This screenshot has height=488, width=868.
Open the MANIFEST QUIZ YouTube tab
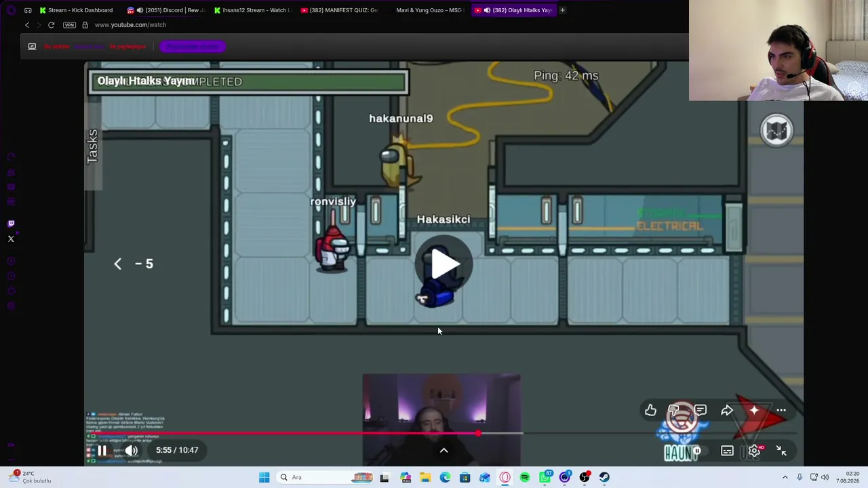click(x=339, y=10)
